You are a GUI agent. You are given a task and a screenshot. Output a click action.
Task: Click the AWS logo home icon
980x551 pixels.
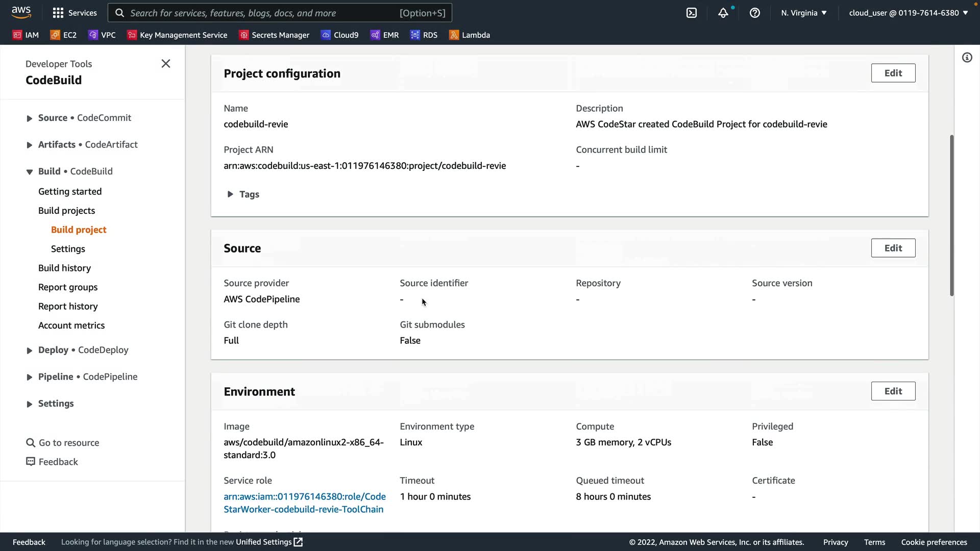click(x=21, y=12)
